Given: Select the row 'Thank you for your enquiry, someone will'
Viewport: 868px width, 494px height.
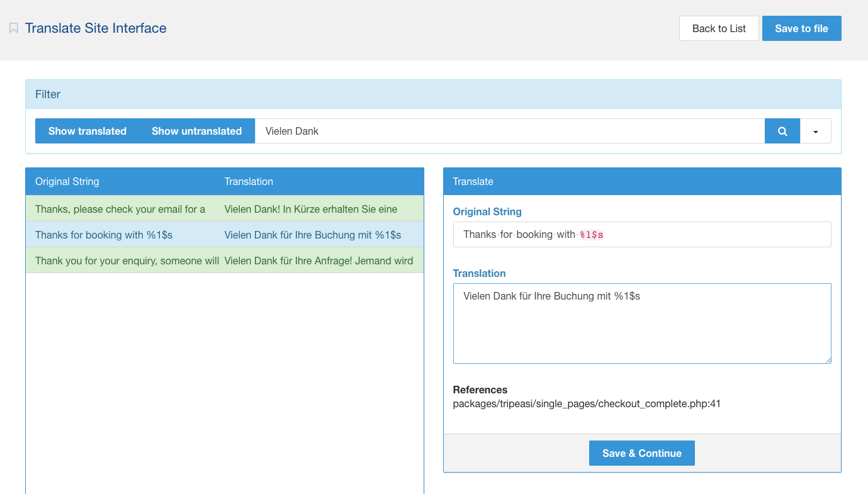Looking at the screenshot, I should click(x=225, y=261).
